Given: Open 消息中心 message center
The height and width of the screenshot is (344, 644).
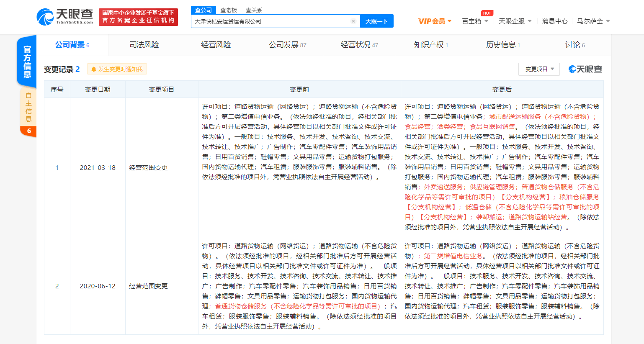Looking at the screenshot, I should 555,21.
